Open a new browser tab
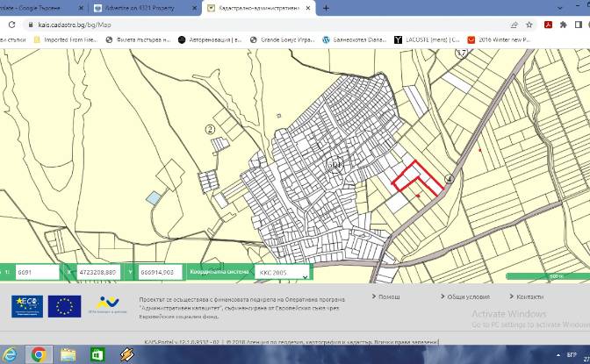 coord(326,8)
